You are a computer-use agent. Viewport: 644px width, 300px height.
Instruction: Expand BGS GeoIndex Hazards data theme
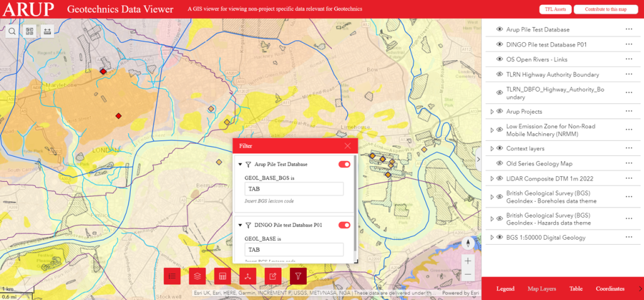click(492, 219)
